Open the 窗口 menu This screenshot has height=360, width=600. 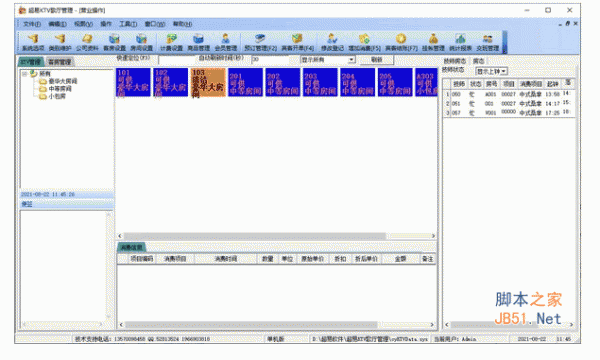click(155, 24)
